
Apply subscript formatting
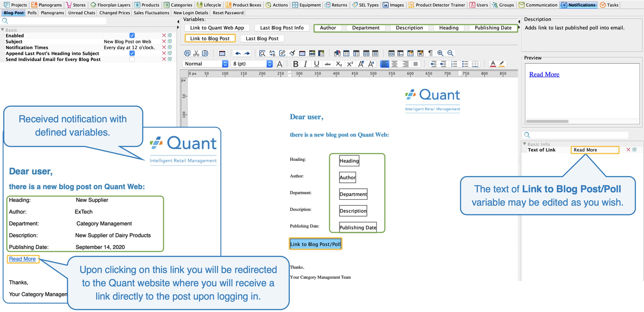[x=339, y=64]
